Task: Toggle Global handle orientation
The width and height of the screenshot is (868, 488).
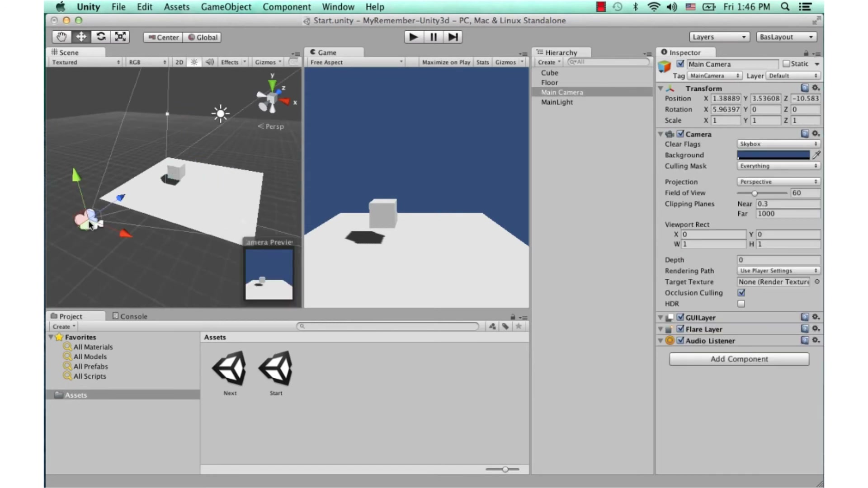Action: (202, 38)
